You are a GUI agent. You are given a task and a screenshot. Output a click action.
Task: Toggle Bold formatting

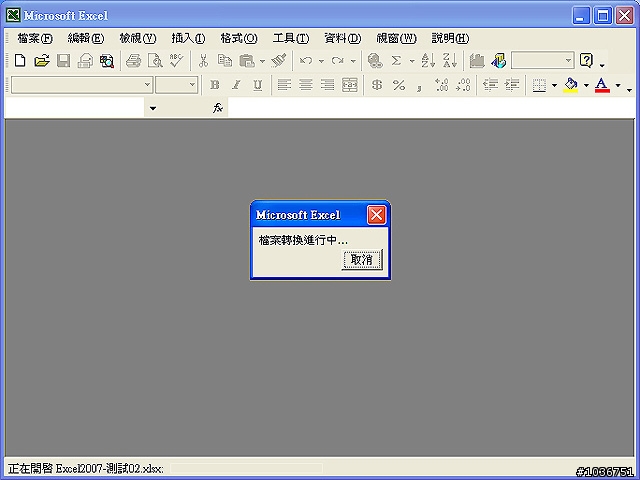tap(215, 85)
